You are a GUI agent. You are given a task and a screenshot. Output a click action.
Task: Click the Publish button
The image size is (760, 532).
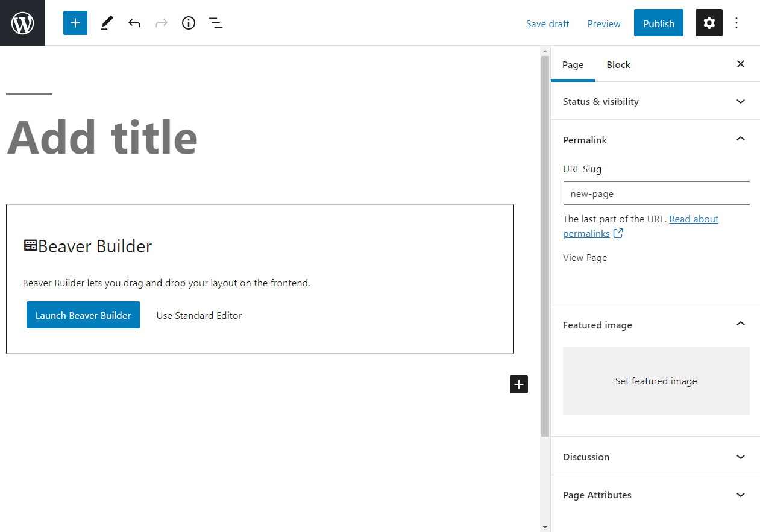tap(659, 23)
